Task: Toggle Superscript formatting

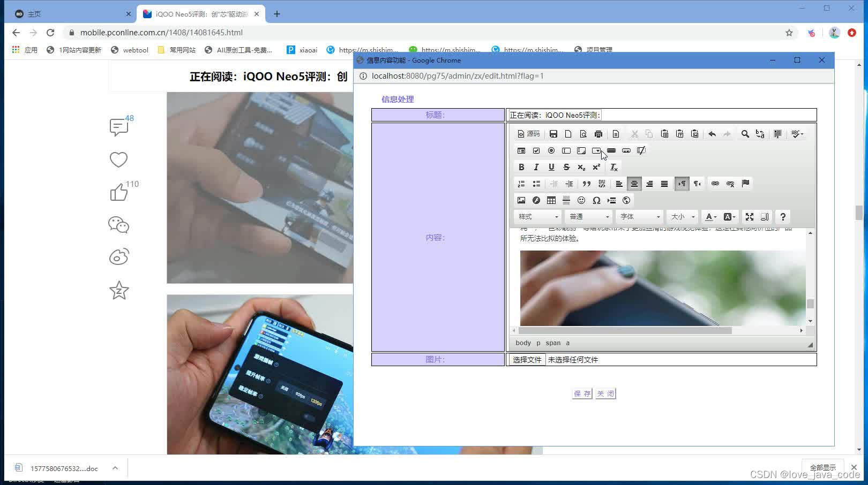Action: click(596, 167)
